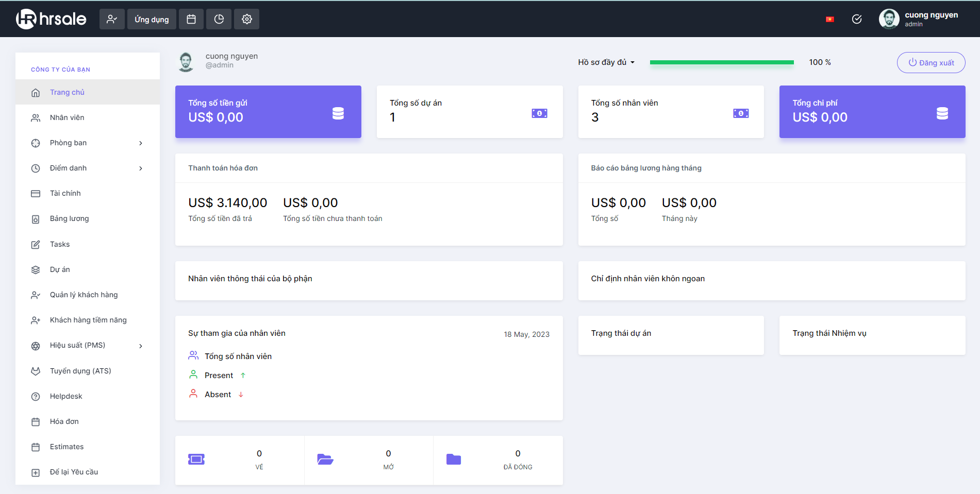Open Estimates in sidebar
Screen dimensions: 980x494
tap(88, 447)
